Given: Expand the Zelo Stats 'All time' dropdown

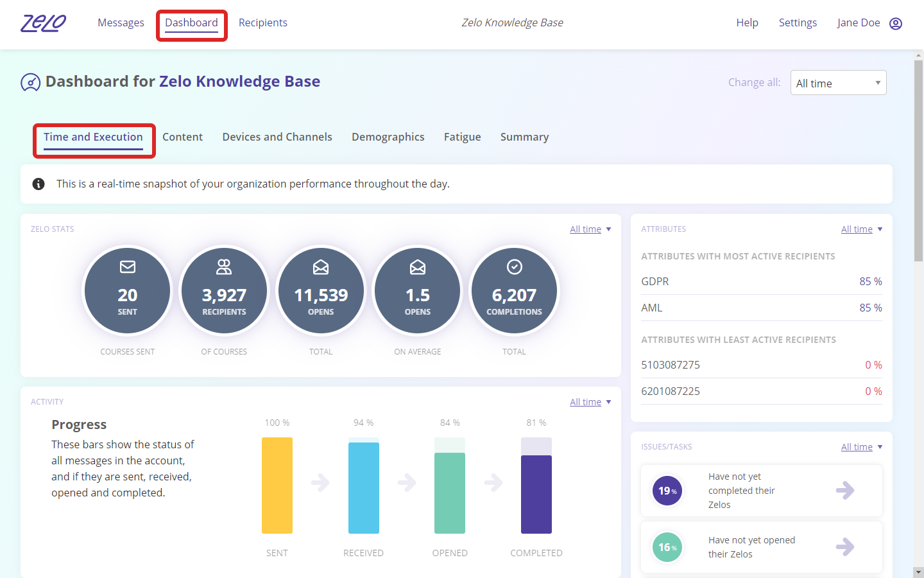Looking at the screenshot, I should (590, 229).
